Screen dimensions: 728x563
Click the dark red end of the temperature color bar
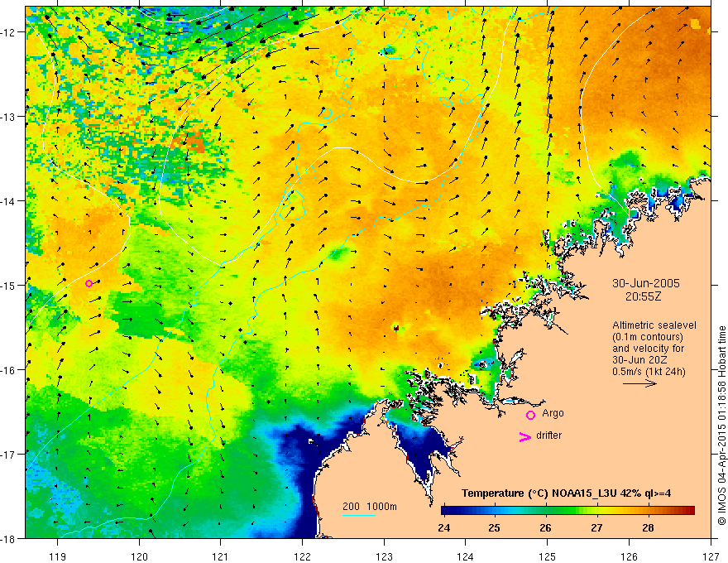click(691, 510)
